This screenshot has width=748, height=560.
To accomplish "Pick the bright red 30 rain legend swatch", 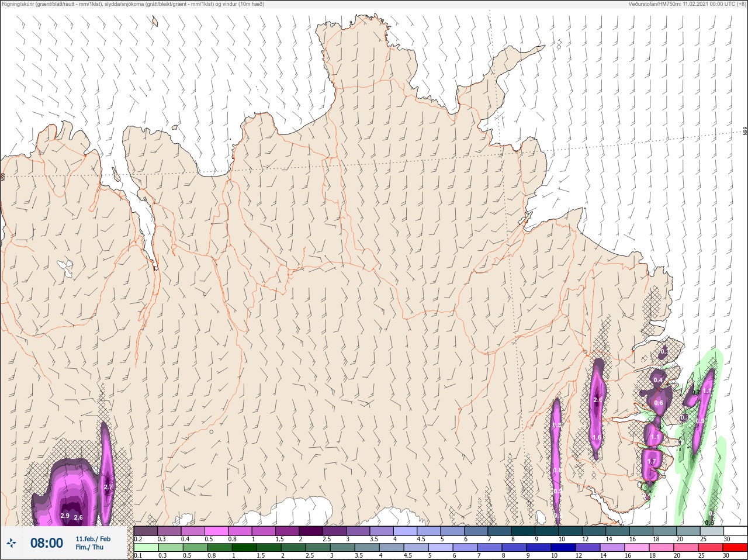I will tap(735, 548).
